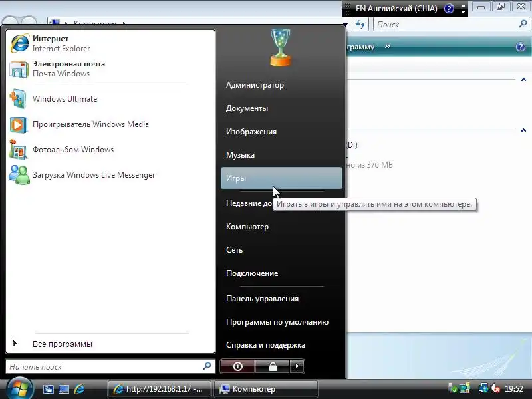Click Show desktop quick launch icon
The width and height of the screenshot is (532, 399).
coord(64,389)
